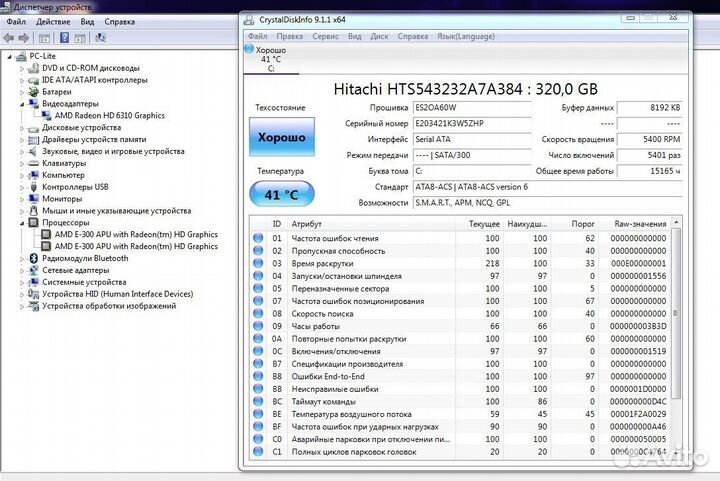Click the Хорошо health status button
720x481 pixels.
pyautogui.click(x=281, y=137)
